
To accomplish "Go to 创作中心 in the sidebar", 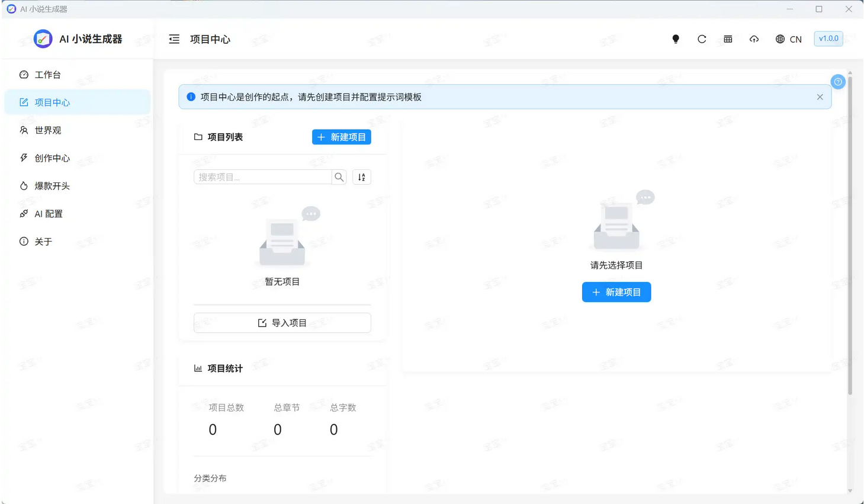I will click(78, 158).
